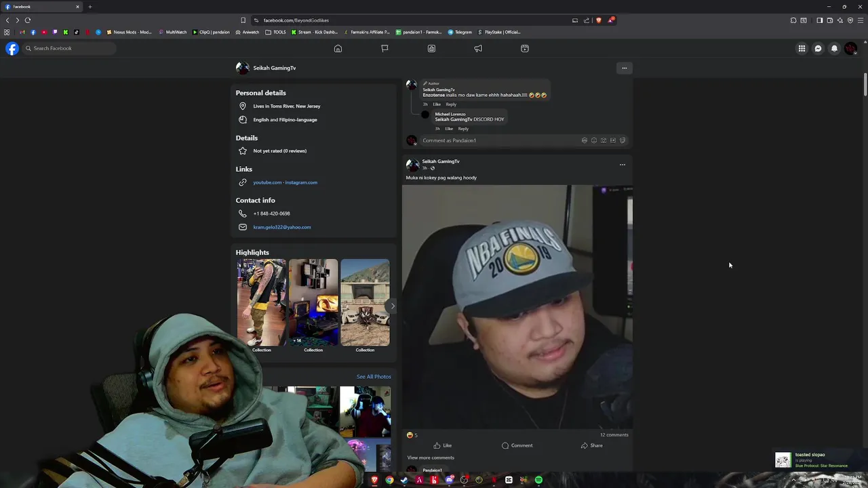Expand View more comments
The width and height of the screenshot is (868, 488).
tap(431, 457)
